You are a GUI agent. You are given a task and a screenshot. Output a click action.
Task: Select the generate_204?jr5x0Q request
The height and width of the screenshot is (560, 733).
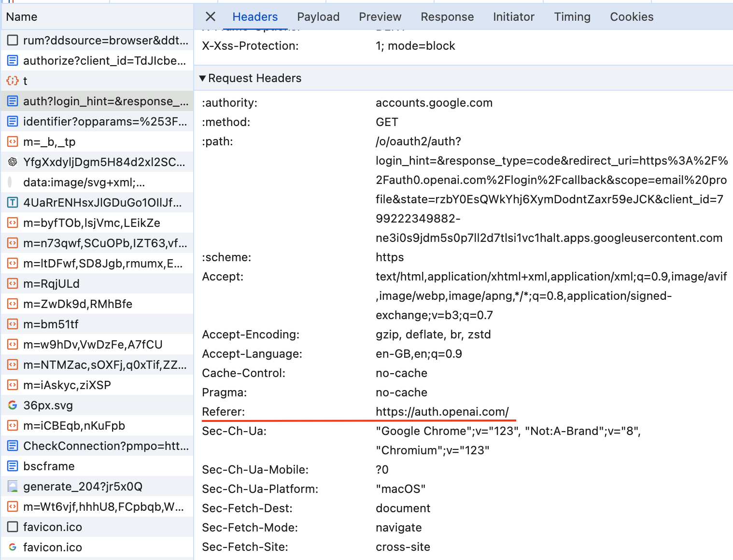97,487
